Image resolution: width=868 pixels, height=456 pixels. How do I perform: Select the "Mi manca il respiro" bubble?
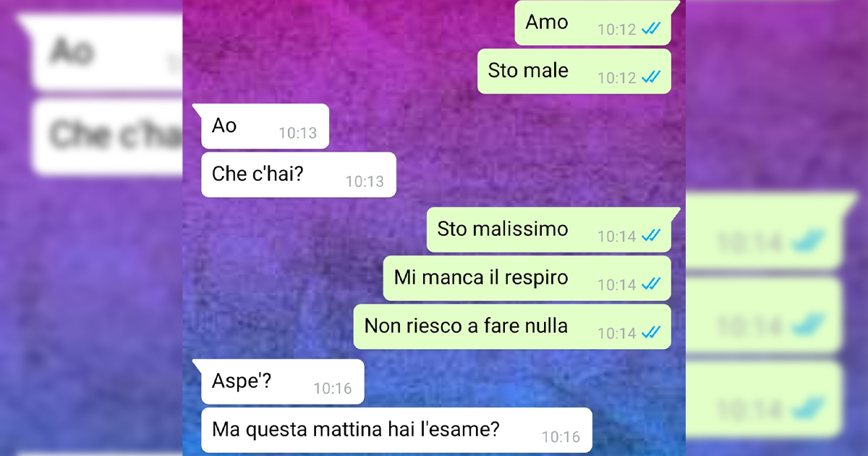click(x=527, y=278)
